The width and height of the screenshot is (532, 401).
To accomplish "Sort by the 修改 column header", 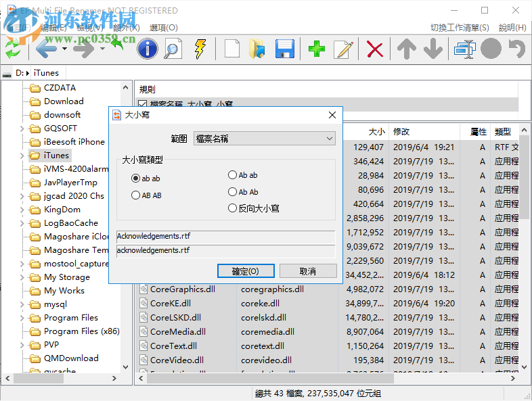I will click(x=424, y=131).
